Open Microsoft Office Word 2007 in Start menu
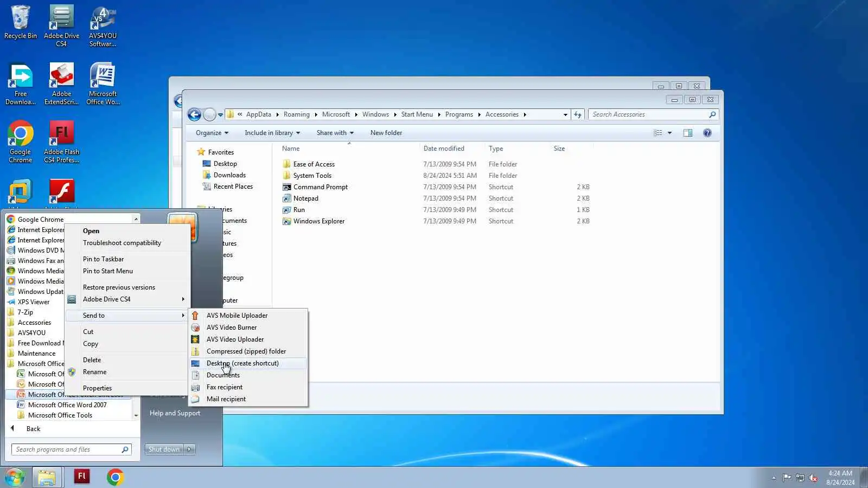The width and height of the screenshot is (868, 488). (x=67, y=405)
